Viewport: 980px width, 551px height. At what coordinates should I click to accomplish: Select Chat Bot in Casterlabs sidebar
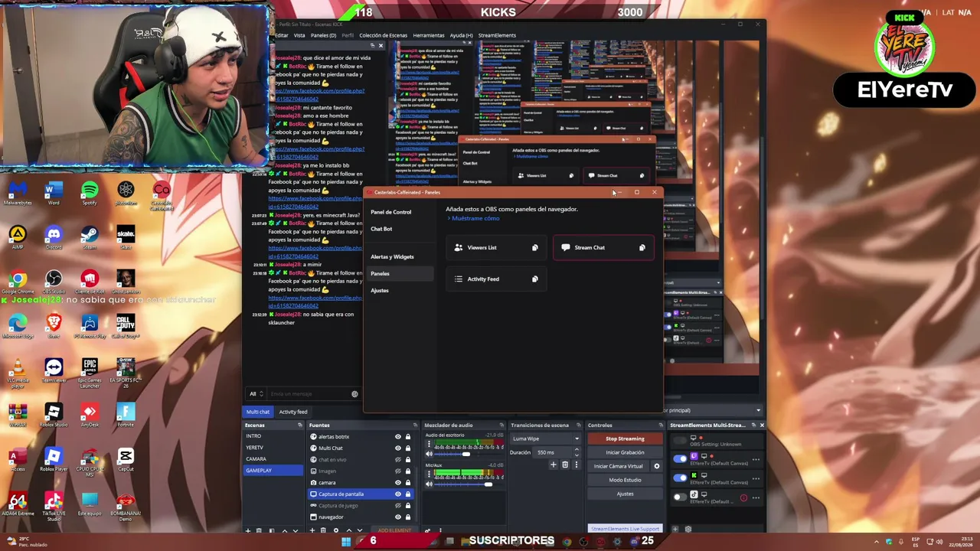coord(381,229)
